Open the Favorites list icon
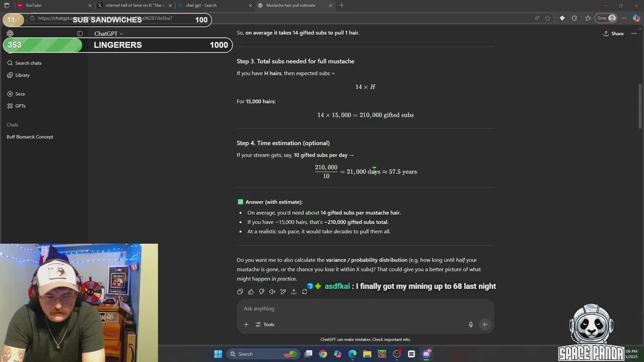644x362 pixels. click(588, 18)
